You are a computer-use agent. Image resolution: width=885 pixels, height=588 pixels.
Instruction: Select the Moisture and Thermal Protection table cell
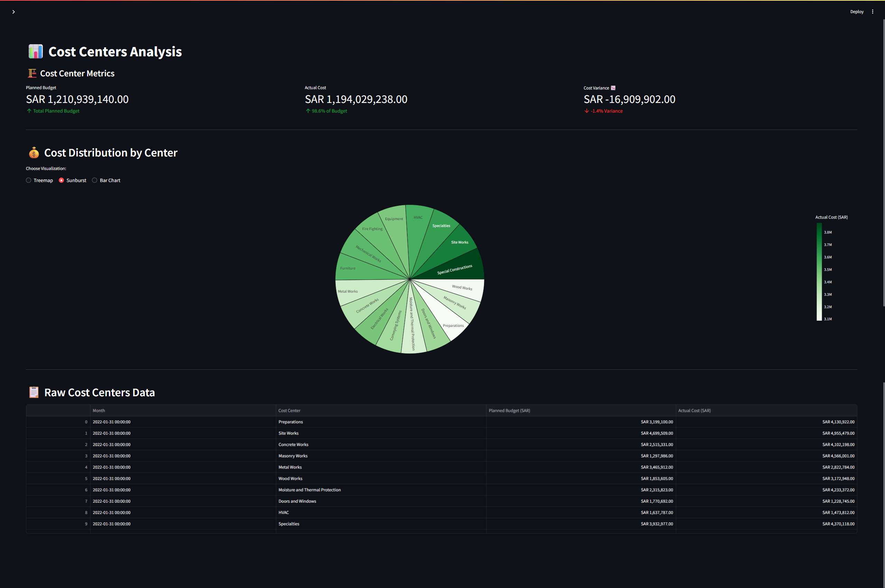pyautogui.click(x=381, y=490)
